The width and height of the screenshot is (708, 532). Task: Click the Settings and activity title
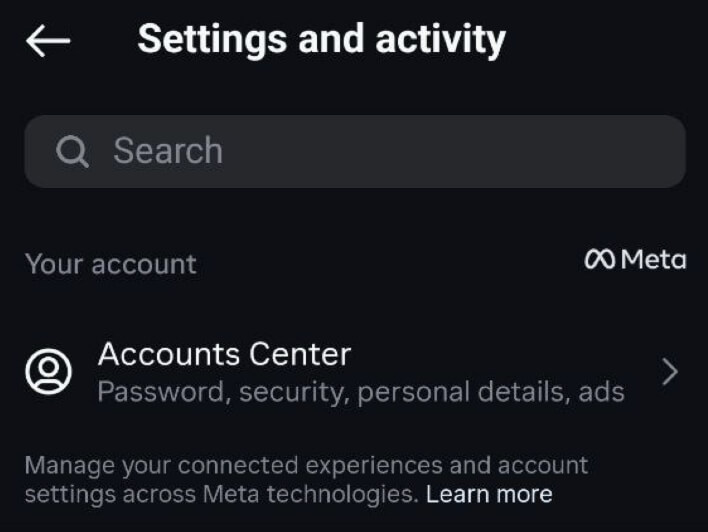(x=321, y=40)
